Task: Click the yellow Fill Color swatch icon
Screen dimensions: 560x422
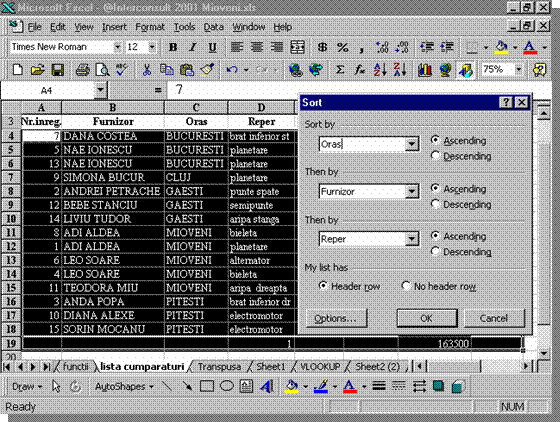Action: [x=501, y=47]
